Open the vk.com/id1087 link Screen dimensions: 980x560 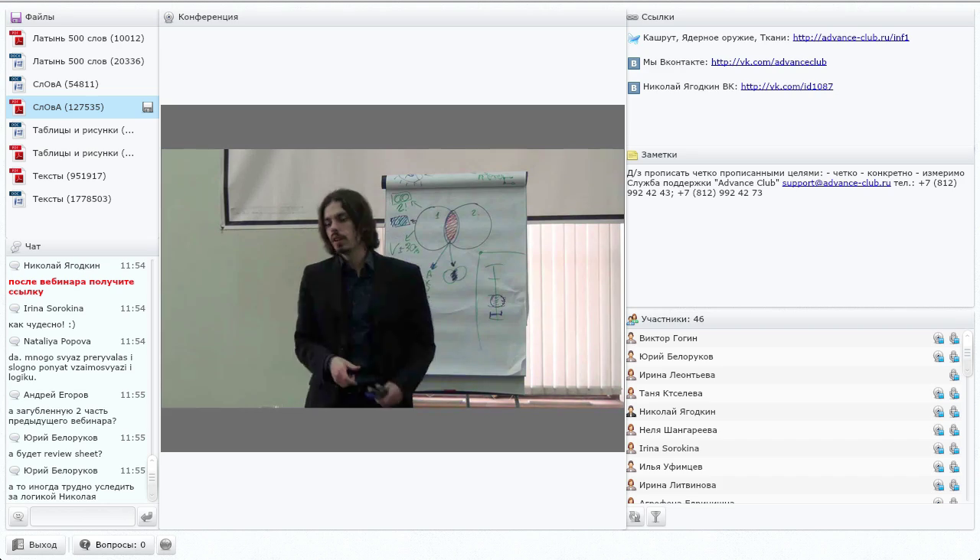tap(786, 86)
